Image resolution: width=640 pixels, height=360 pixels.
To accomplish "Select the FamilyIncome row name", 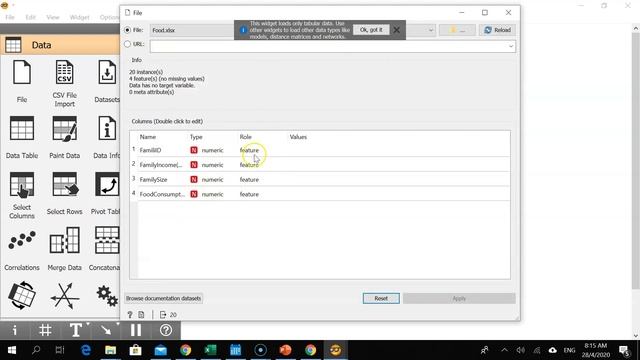I will 161,165.
